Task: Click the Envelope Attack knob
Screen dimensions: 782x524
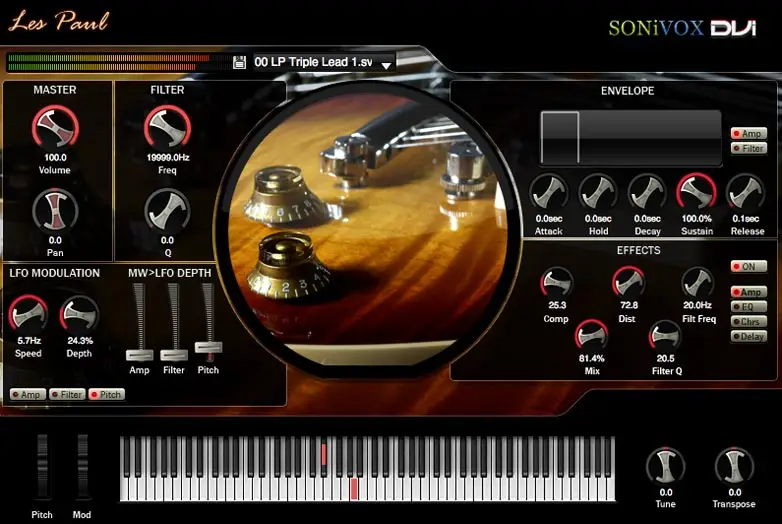Action: [549, 193]
